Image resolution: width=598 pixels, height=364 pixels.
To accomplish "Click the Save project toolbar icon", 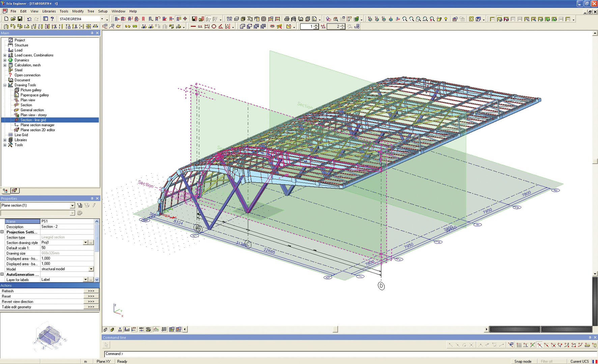I will click(20, 19).
